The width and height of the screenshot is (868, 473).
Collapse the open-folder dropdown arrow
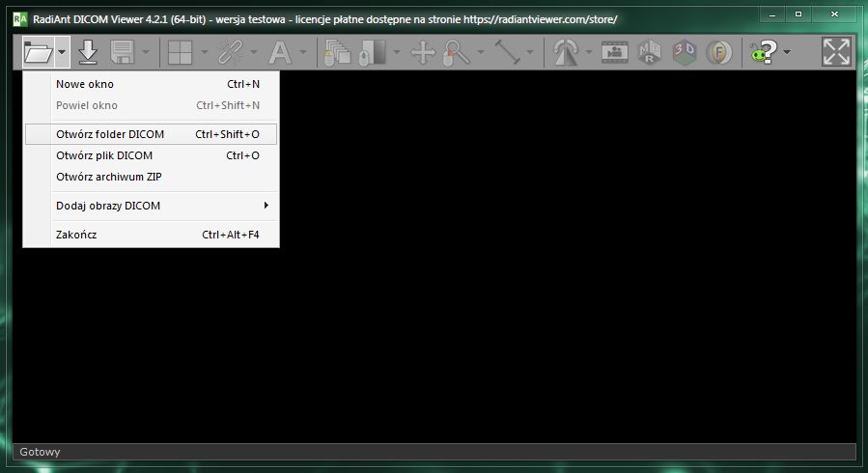[x=62, y=52]
